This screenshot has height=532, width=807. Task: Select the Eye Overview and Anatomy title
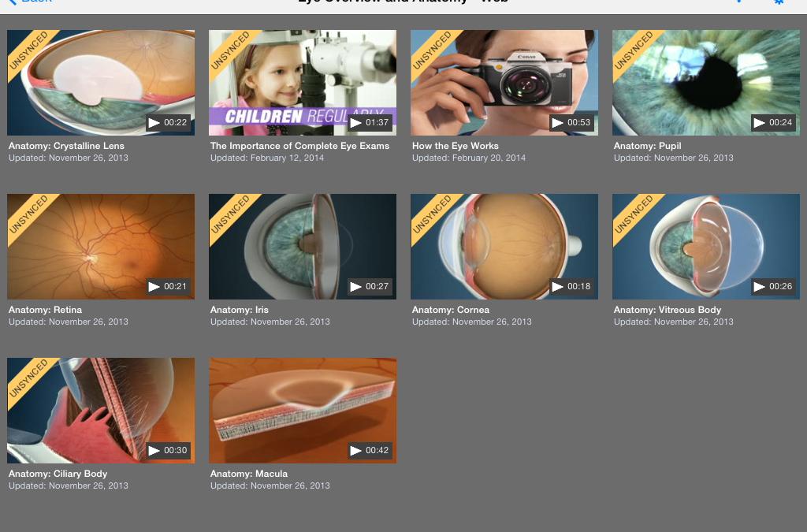(x=403, y=2)
